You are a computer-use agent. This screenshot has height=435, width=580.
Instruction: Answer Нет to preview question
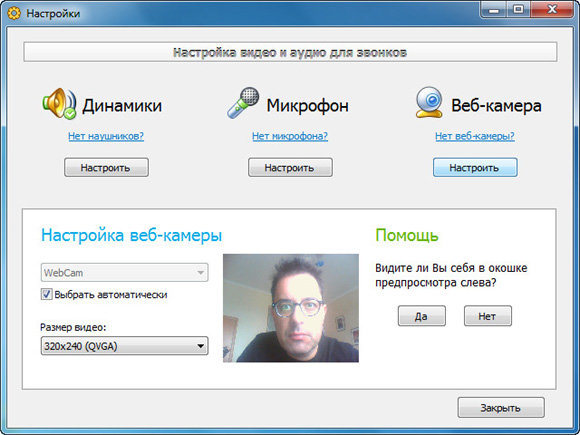pyautogui.click(x=488, y=316)
